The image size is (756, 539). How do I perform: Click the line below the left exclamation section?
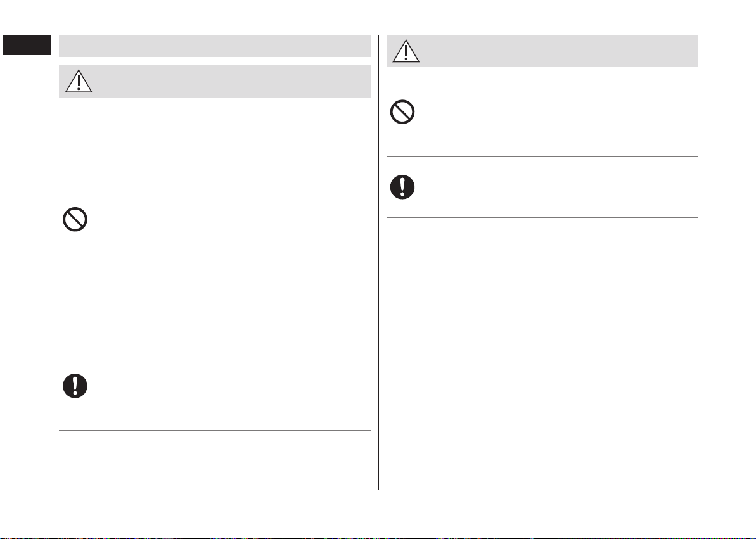[215, 430]
